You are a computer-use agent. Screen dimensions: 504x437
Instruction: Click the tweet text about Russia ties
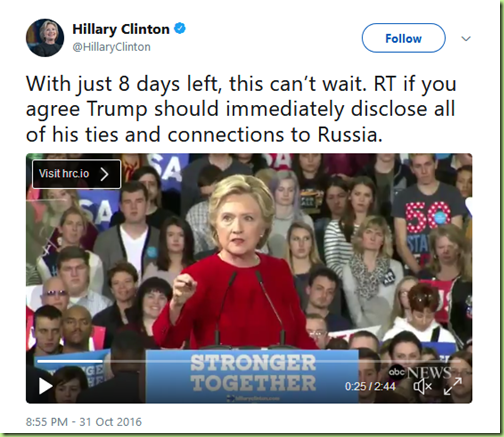pyautogui.click(x=241, y=109)
